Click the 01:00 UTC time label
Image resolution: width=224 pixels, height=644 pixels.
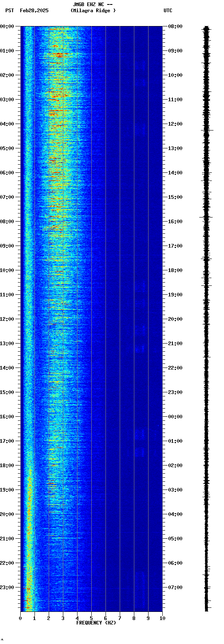click(175, 441)
